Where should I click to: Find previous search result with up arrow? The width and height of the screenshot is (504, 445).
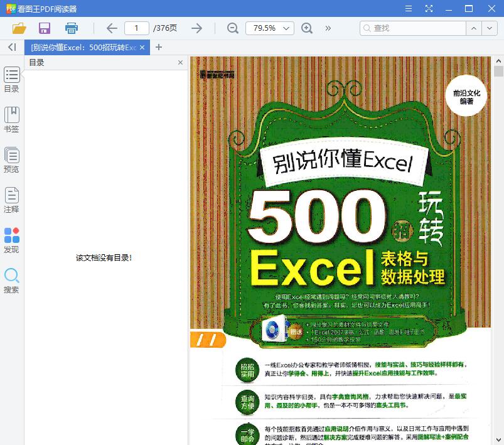[x=474, y=28]
